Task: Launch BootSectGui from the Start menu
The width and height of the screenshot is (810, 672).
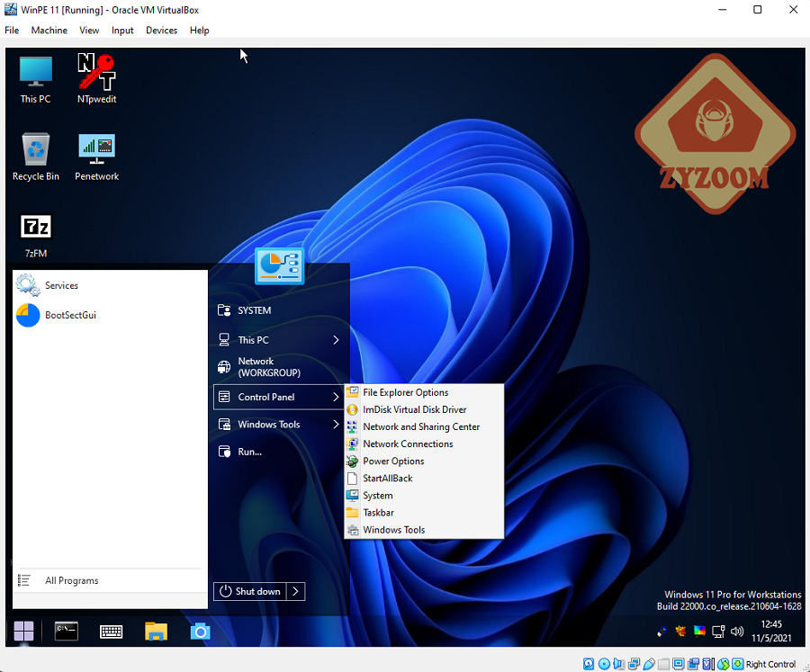Action: click(110, 315)
